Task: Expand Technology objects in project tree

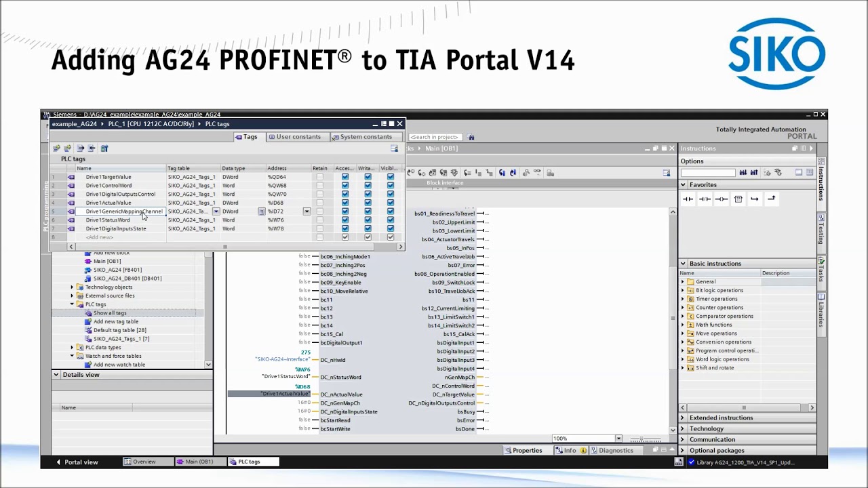Action: (x=72, y=287)
